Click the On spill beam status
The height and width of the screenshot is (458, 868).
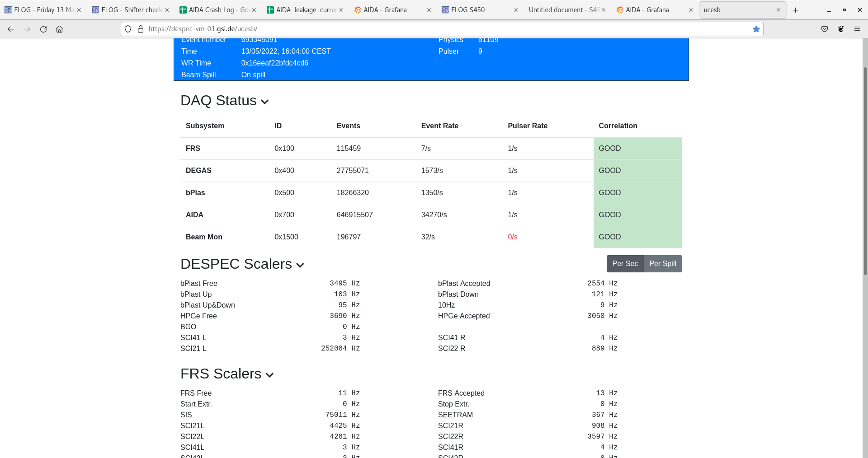click(x=253, y=75)
